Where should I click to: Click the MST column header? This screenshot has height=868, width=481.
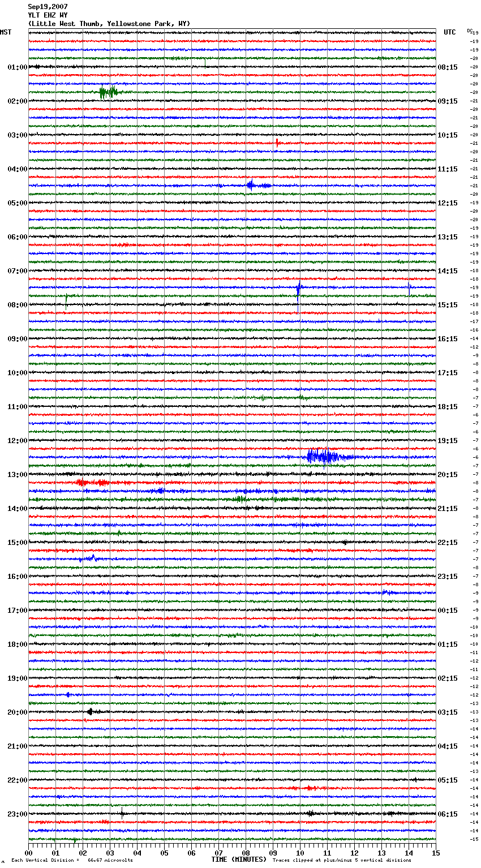[6, 32]
